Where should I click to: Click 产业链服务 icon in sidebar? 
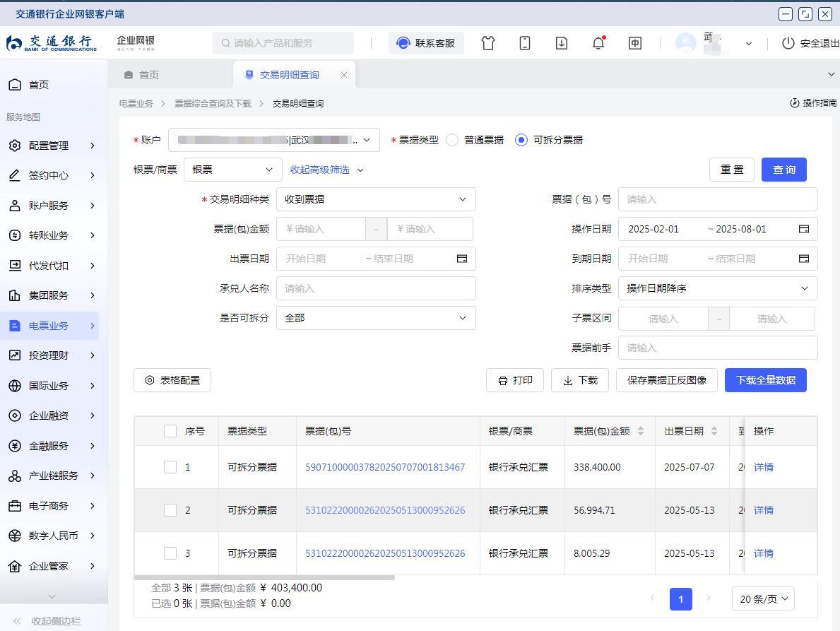coord(15,476)
